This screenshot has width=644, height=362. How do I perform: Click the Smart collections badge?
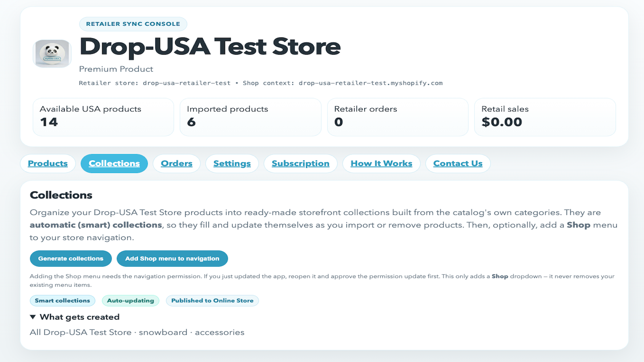pos(62,300)
